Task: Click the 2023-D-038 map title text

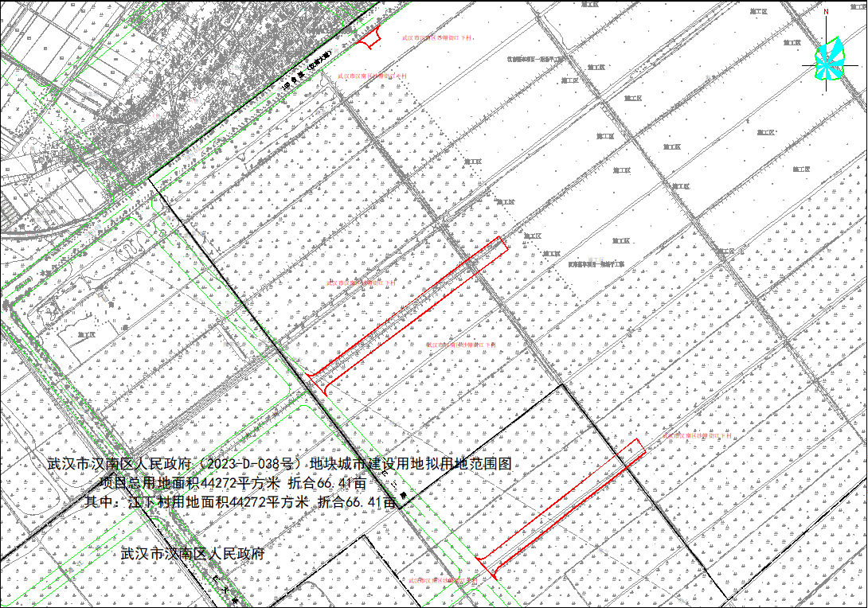Action: click(278, 462)
